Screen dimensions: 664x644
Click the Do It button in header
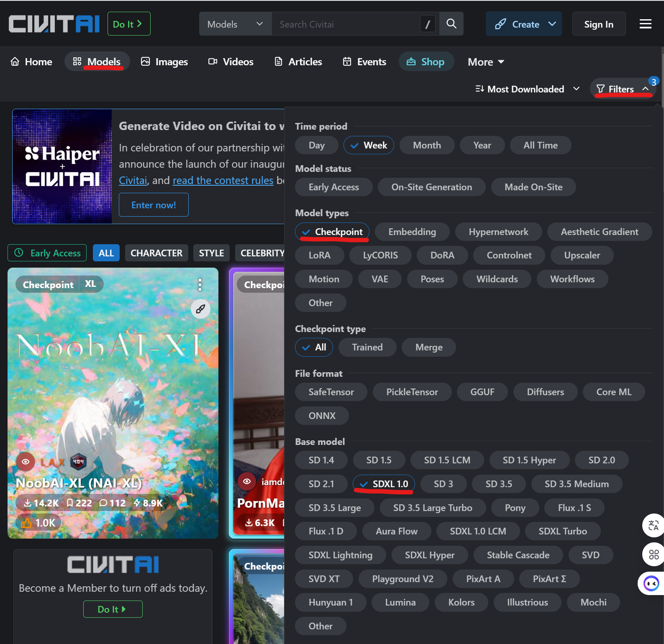[x=129, y=24]
